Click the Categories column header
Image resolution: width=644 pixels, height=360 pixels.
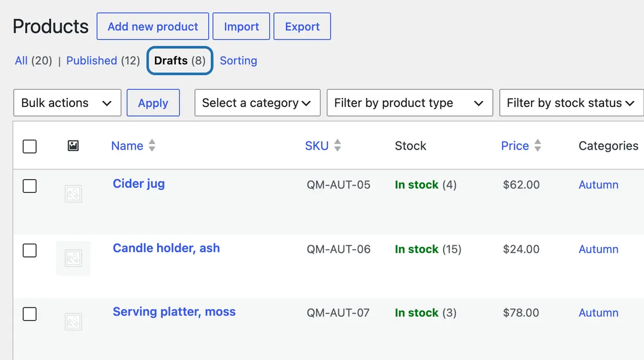(x=608, y=146)
